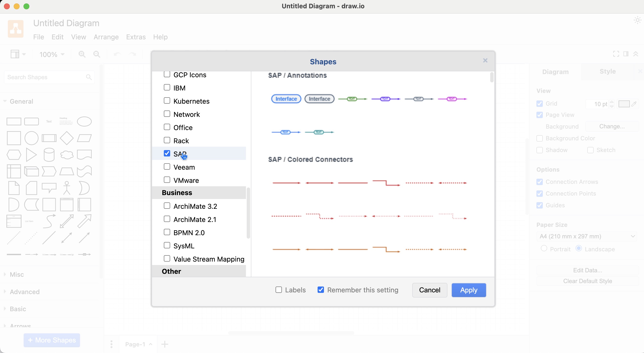644x353 pixels.
Task: Click the redo arrow in toolbar
Action: [132, 54]
